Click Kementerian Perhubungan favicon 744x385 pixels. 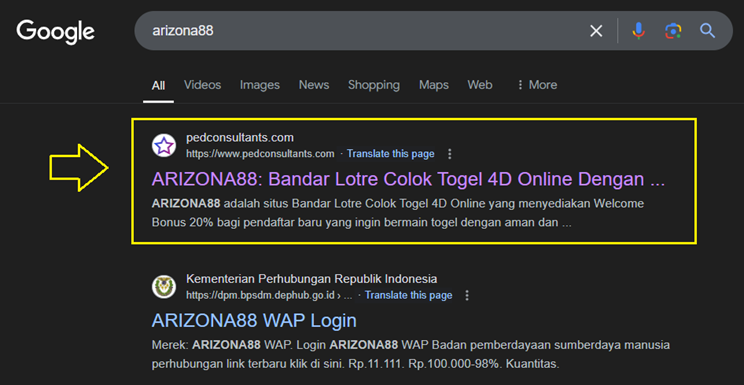pyautogui.click(x=164, y=287)
